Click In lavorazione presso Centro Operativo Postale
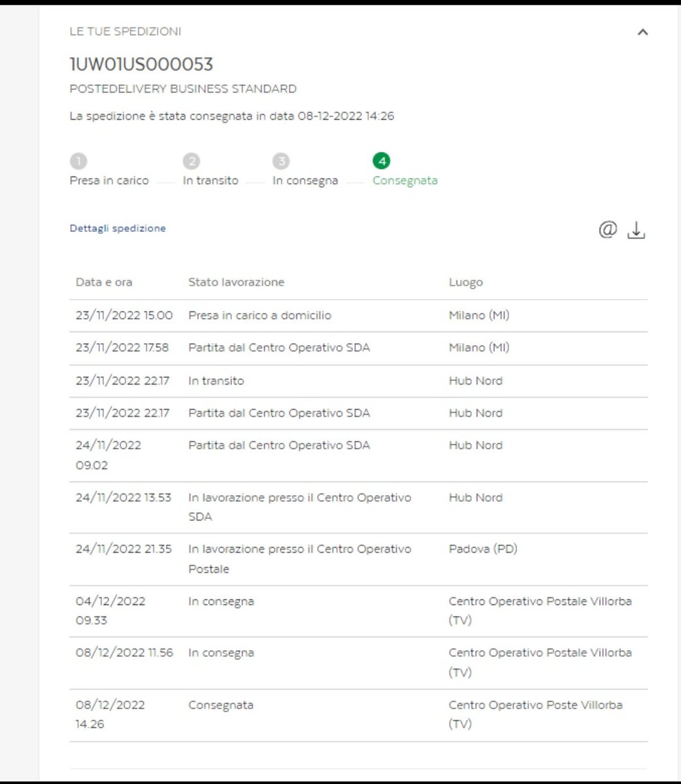This screenshot has height=784, width=681. (300, 559)
